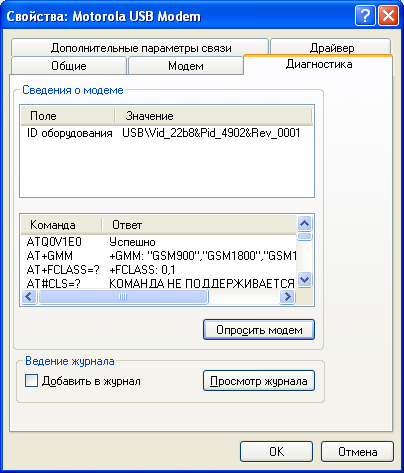404x473 pixels.
Task: Switch to the Общие tab
Action: click(69, 65)
